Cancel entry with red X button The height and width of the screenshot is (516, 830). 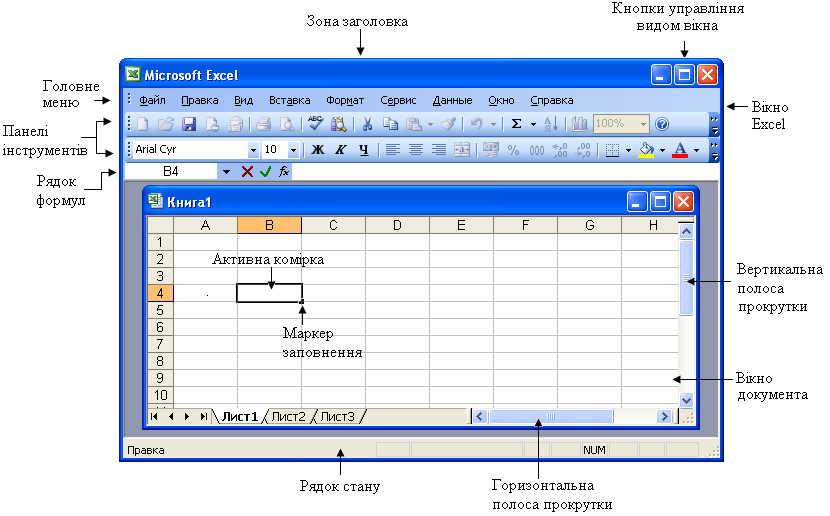click(247, 171)
